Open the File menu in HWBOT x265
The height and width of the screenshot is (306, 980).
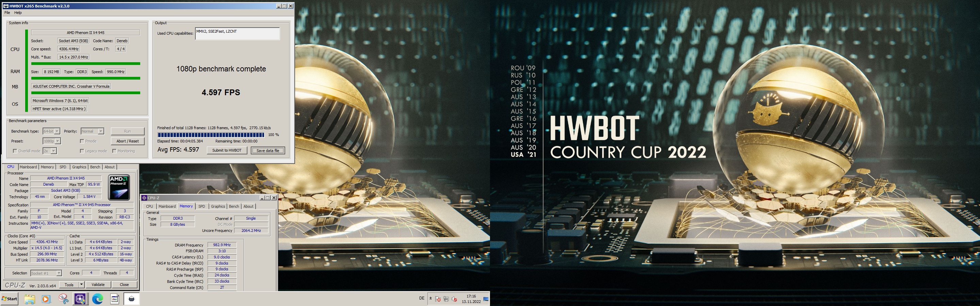(x=7, y=13)
